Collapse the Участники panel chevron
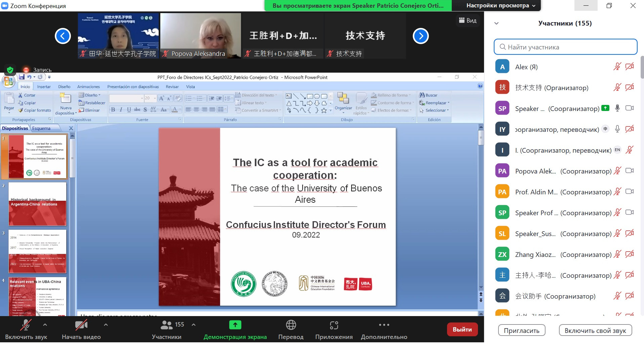Screen dimensions: 644x345 [x=496, y=24]
